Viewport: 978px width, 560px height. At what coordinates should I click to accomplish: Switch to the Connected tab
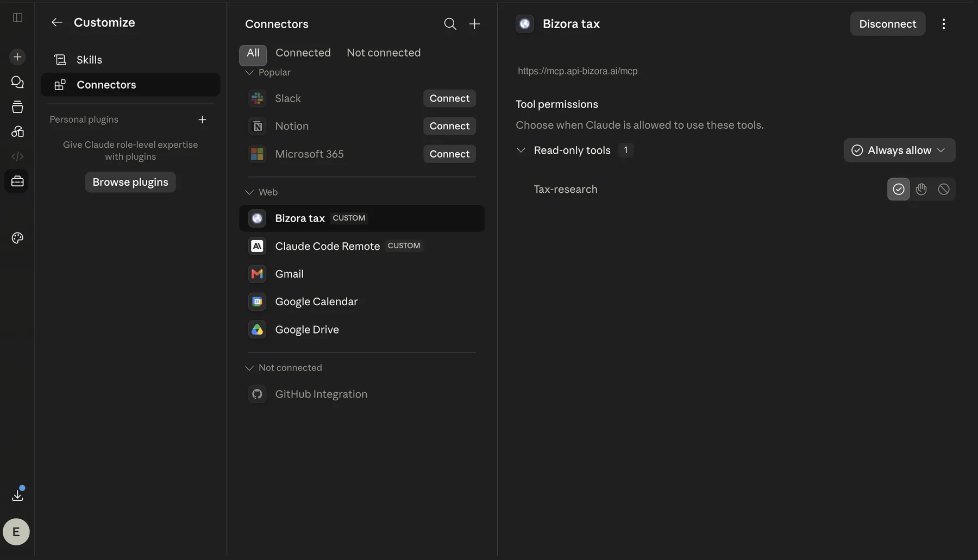click(303, 53)
